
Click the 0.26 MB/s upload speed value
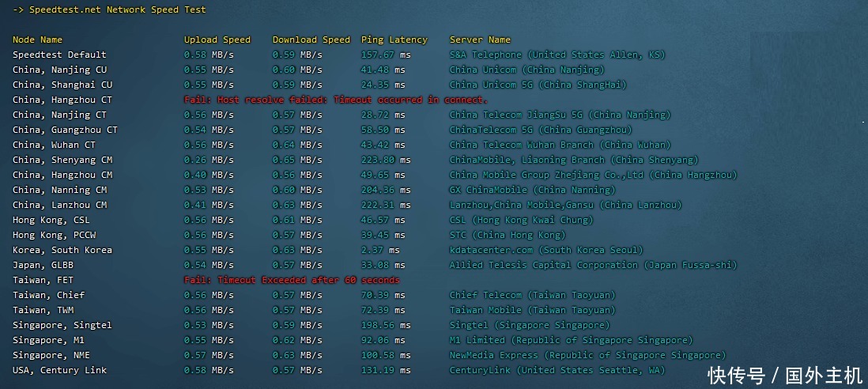pyautogui.click(x=209, y=160)
